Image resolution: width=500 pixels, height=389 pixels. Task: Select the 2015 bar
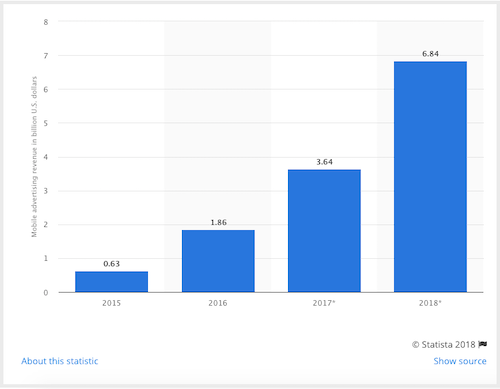[112, 282]
